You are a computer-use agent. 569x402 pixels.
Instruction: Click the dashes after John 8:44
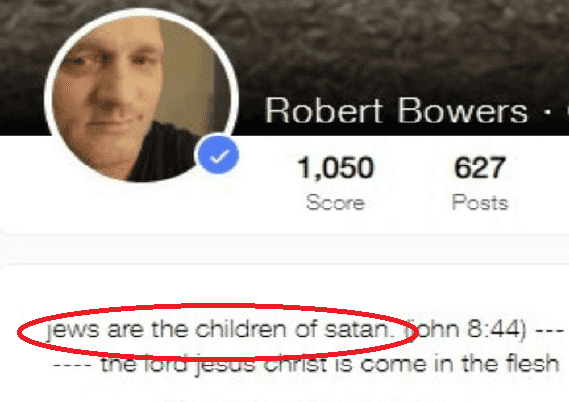point(550,331)
